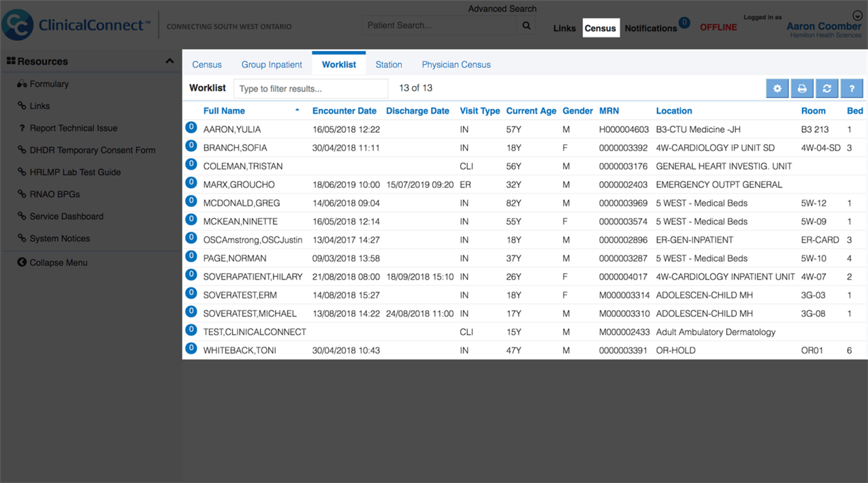The height and width of the screenshot is (483, 868).
Task: Collapse the Resources panel chevron
Action: coord(169,61)
